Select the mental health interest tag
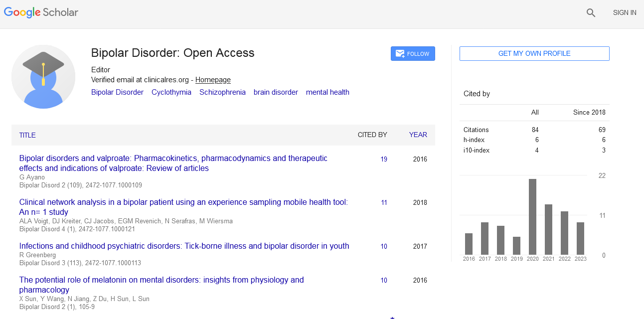 [x=327, y=92]
